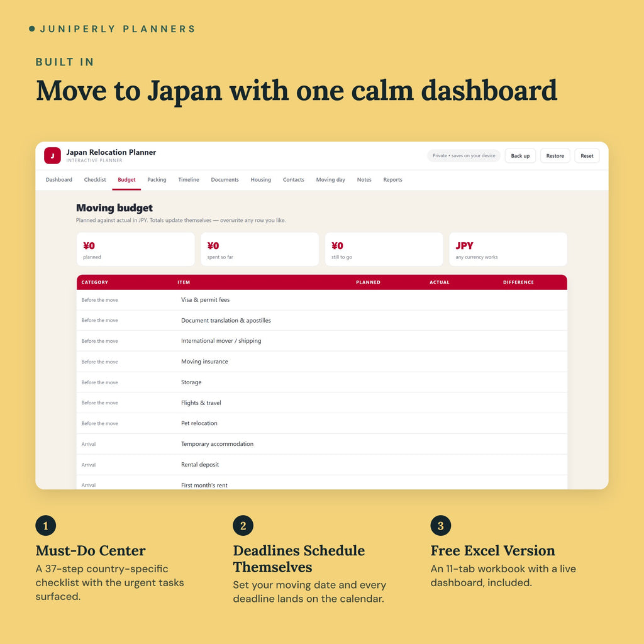Select the 'Moving insurance' item
Viewport: 644px width, 644px height.
[x=204, y=362]
